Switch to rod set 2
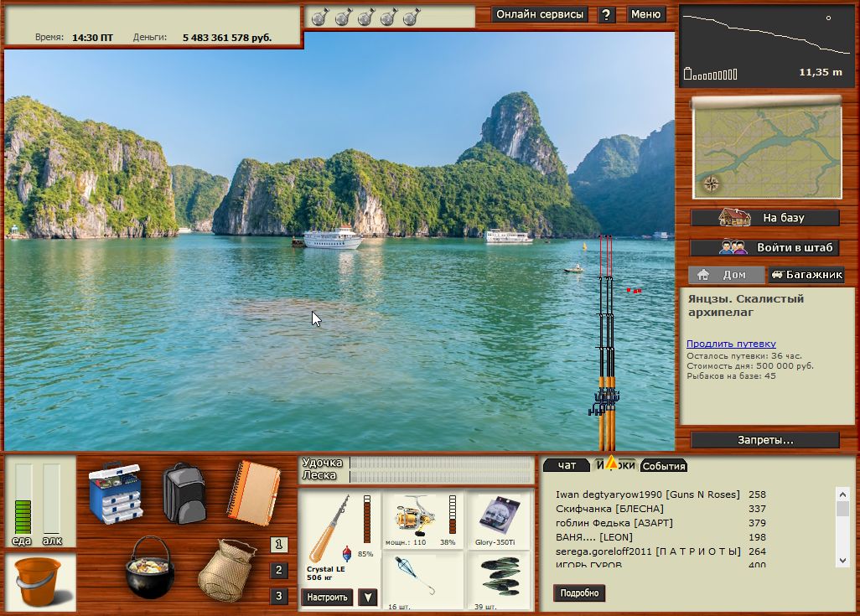Image resolution: width=860 pixels, height=616 pixels. click(x=278, y=570)
